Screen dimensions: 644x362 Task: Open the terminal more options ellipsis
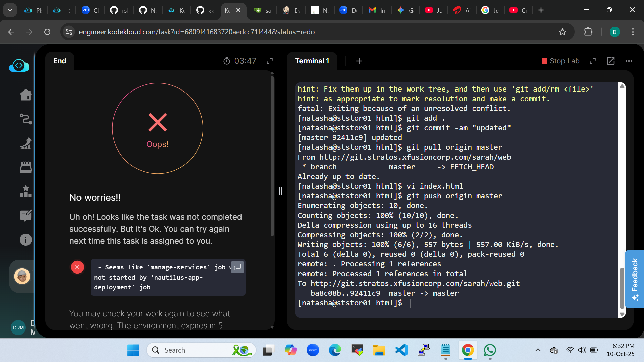629,61
